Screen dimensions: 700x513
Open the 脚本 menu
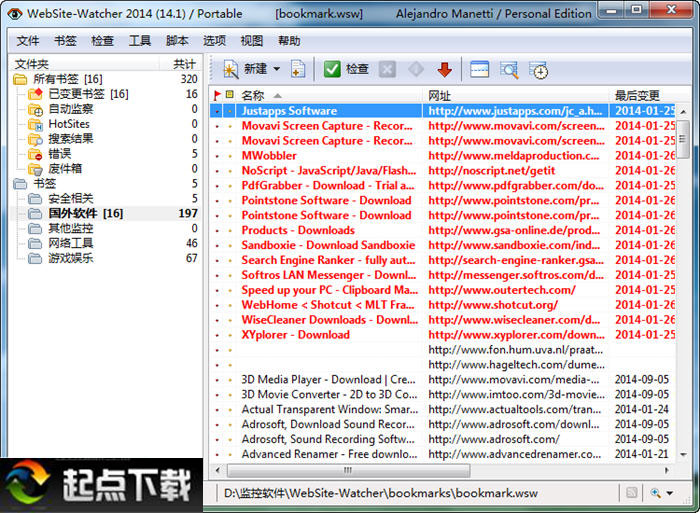(x=177, y=41)
